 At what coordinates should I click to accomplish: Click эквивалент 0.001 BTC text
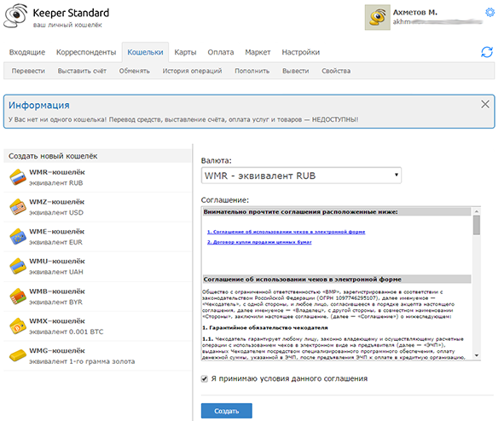(67, 332)
